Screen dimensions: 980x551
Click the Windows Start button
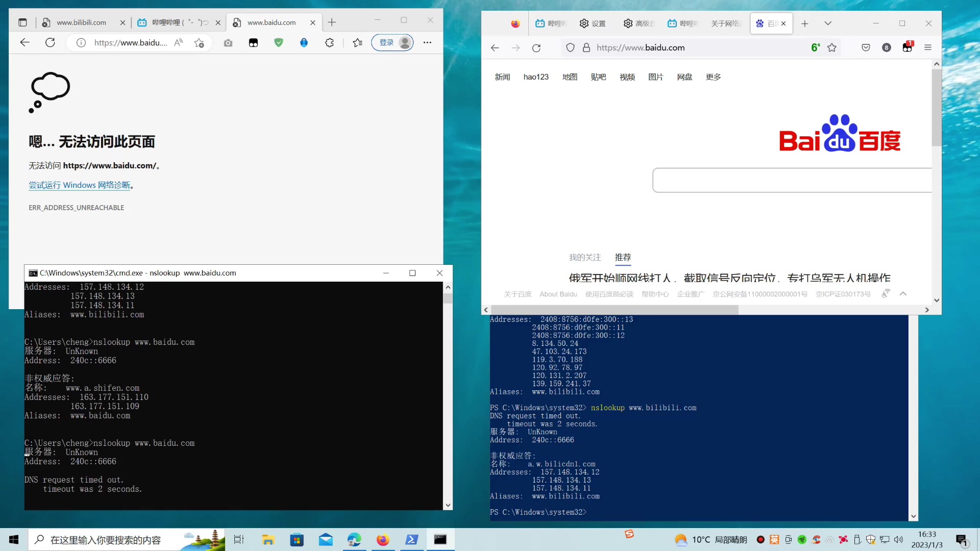point(14,540)
